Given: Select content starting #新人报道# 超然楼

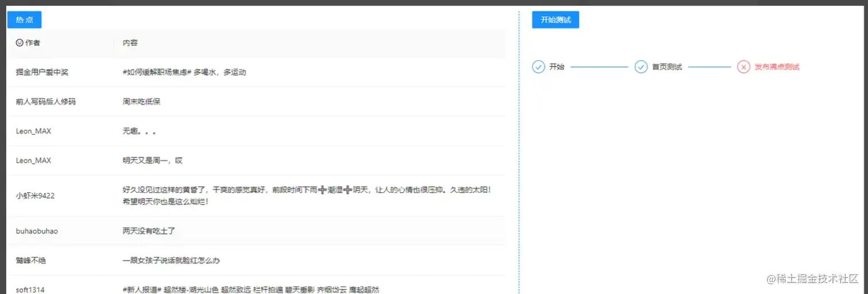Looking at the screenshot, I should 251,289.
